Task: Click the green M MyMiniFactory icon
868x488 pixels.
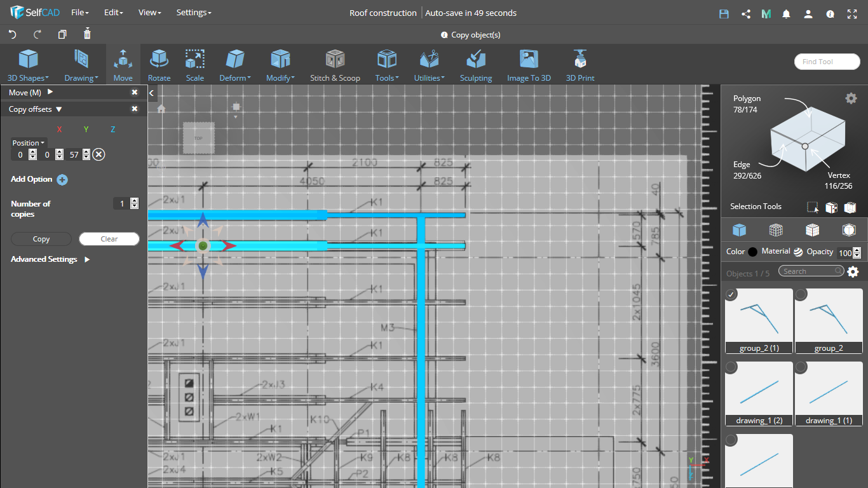Action: pyautogui.click(x=766, y=13)
